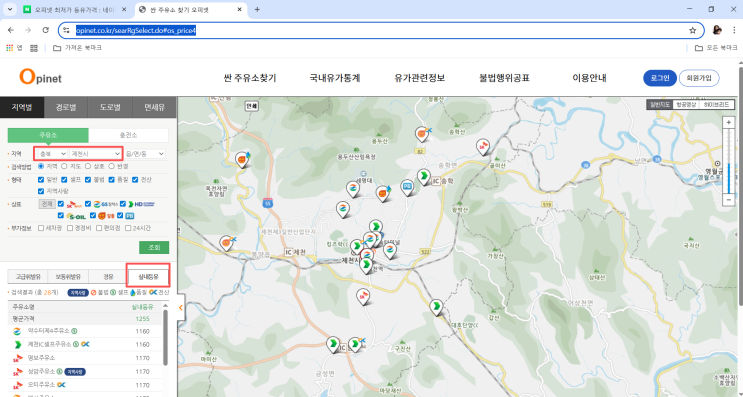Switch to the 면세유 tab
Viewport: 743px width, 397px height.
tap(154, 108)
